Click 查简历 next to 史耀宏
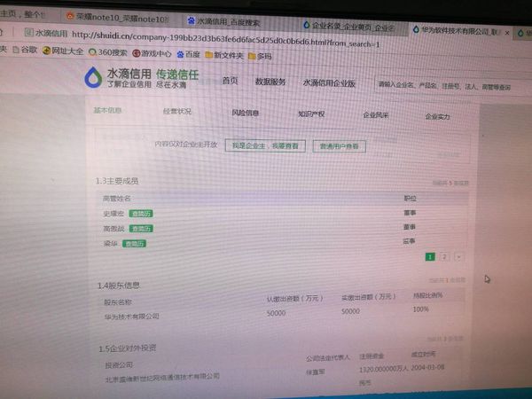 pyautogui.click(x=141, y=214)
